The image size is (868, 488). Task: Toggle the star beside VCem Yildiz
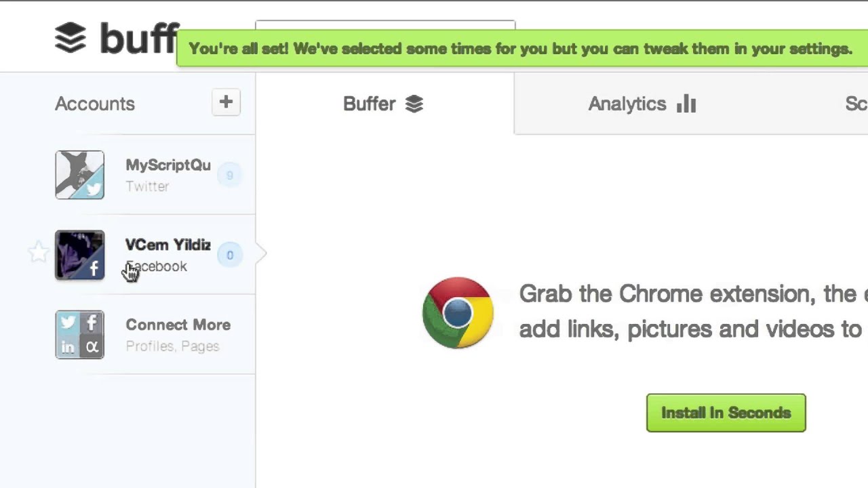point(39,253)
